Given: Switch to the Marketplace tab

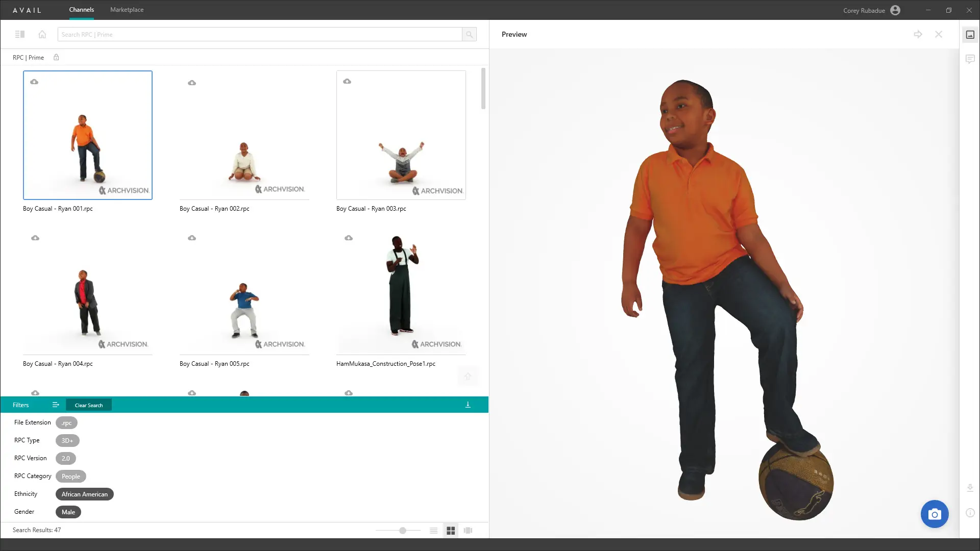Looking at the screenshot, I should click(x=127, y=10).
